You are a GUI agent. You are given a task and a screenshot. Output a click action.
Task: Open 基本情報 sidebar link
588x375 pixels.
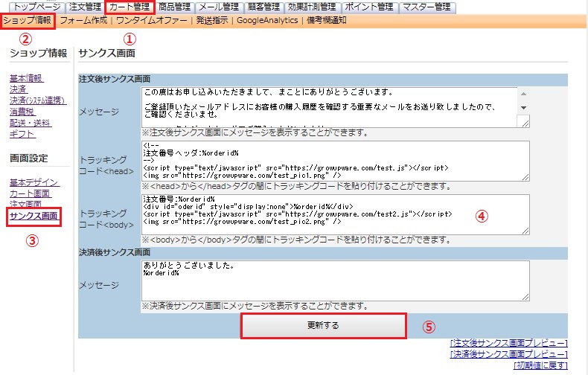coord(26,78)
